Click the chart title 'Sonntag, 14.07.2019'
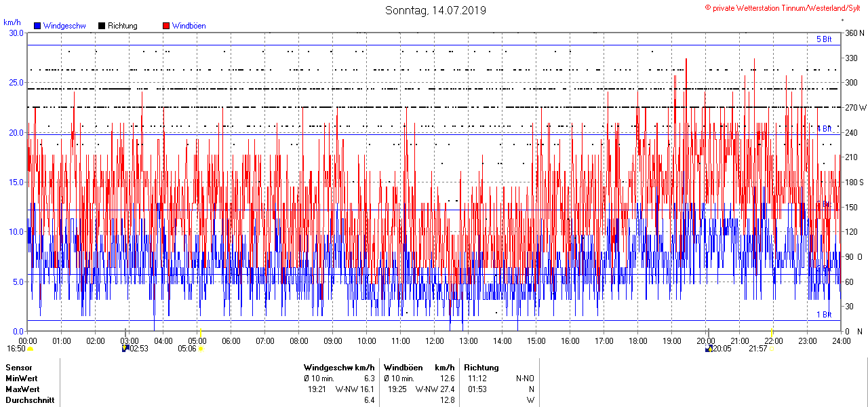 pyautogui.click(x=435, y=10)
